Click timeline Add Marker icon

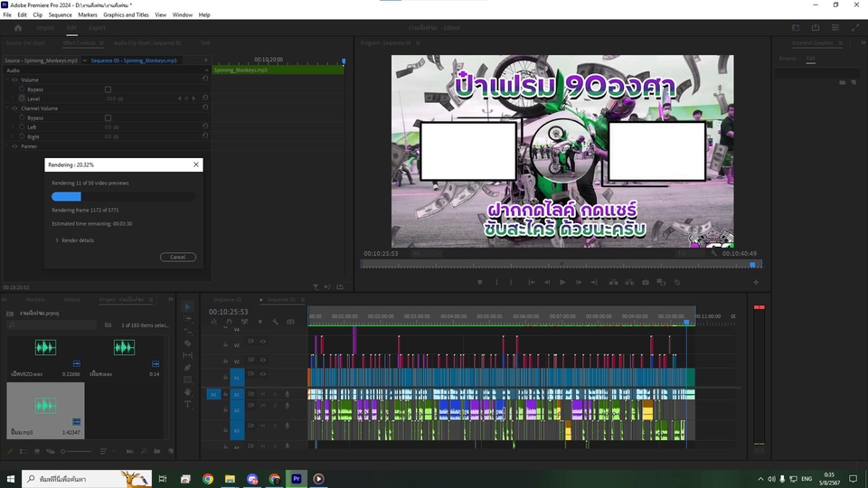pos(259,322)
